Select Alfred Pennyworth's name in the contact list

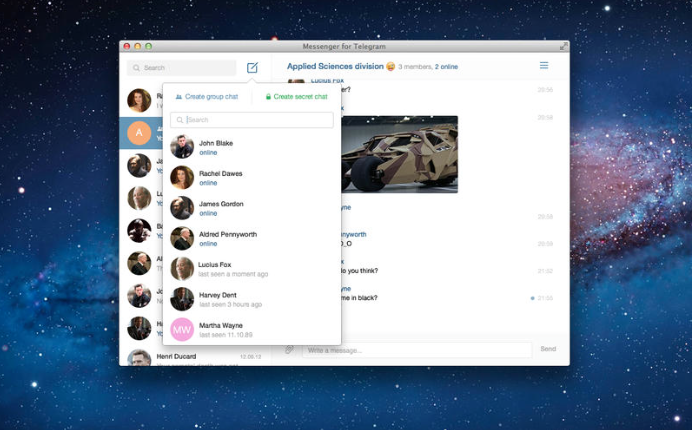coord(228,234)
